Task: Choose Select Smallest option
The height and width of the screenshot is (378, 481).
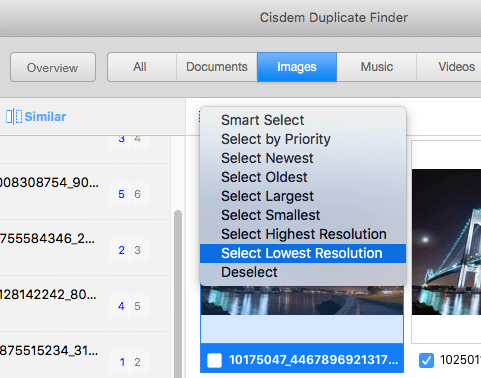Action: pos(303,215)
